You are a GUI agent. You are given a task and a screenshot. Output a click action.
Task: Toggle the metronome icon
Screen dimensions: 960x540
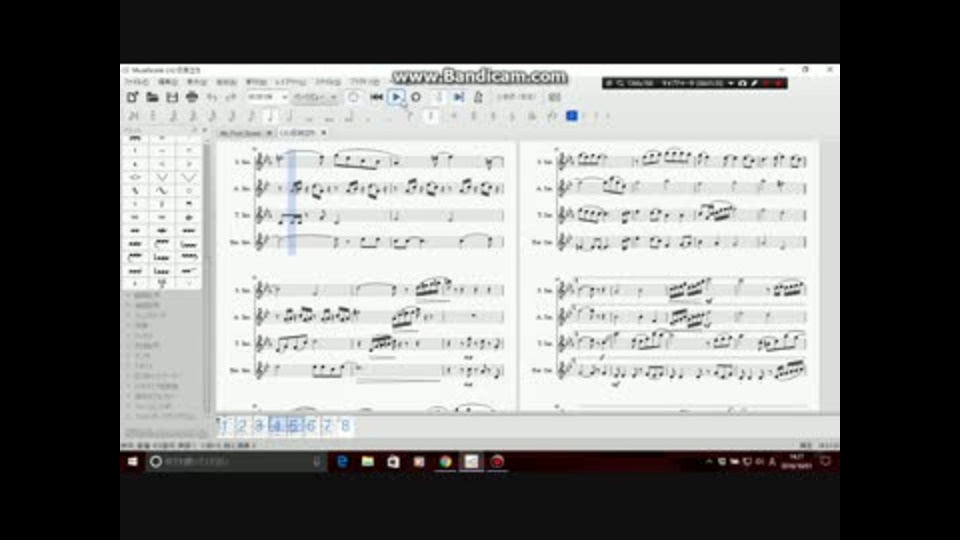pyautogui.click(x=478, y=97)
